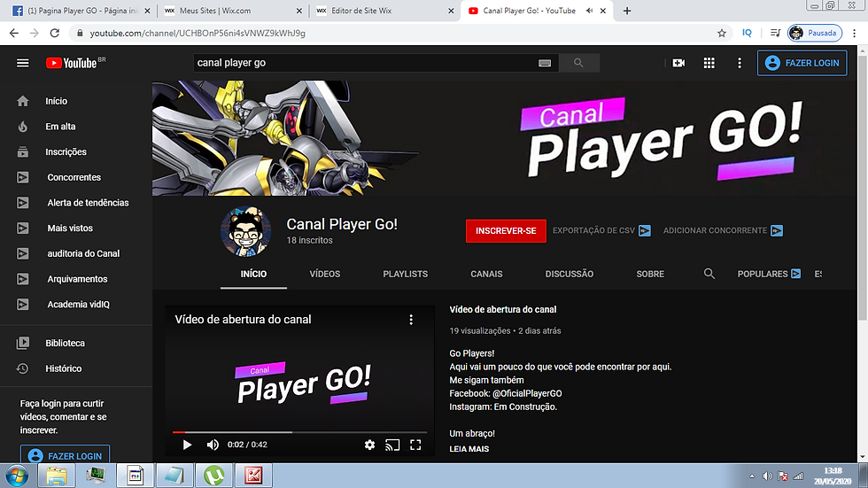The height and width of the screenshot is (488, 868).
Task: Select the INÍCIO channel tab
Action: click(x=253, y=275)
